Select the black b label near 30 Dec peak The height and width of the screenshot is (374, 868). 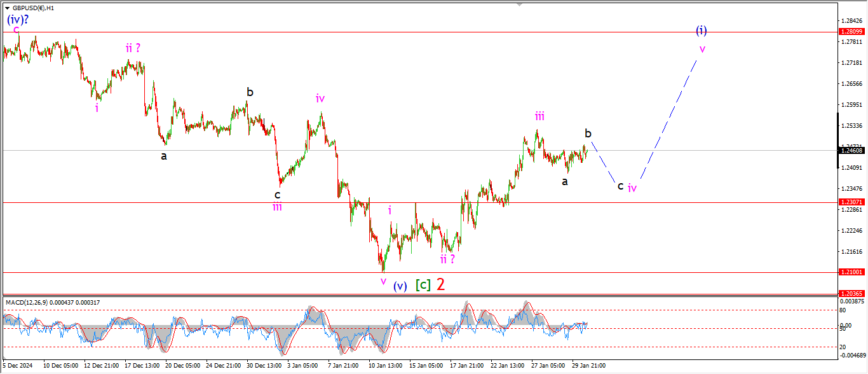(x=250, y=92)
